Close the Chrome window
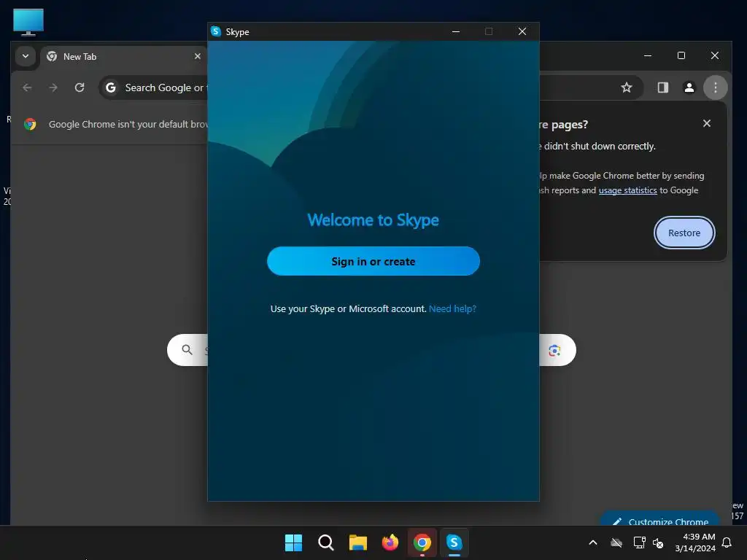Viewport: 747px width, 560px height. point(715,55)
